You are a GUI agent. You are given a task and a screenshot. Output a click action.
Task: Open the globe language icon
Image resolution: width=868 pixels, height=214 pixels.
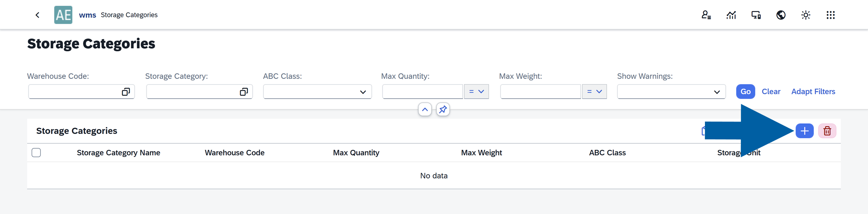(x=781, y=15)
